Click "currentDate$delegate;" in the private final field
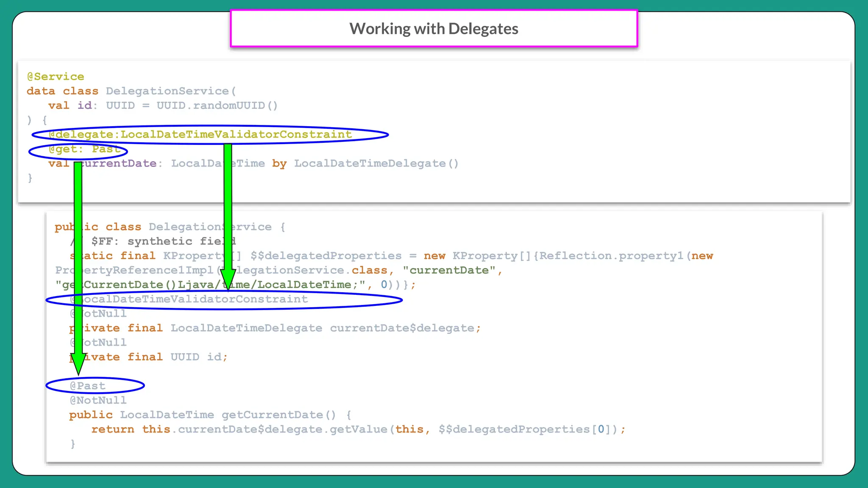The width and height of the screenshot is (868, 488). (x=406, y=328)
